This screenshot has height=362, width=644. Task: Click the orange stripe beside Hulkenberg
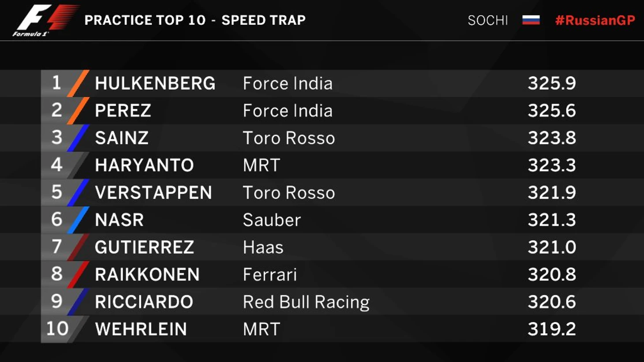tap(79, 83)
